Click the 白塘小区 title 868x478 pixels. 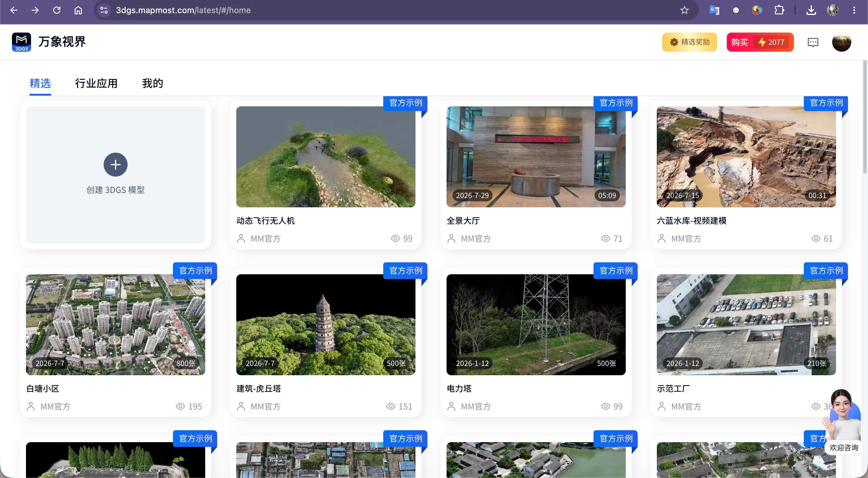click(x=43, y=389)
